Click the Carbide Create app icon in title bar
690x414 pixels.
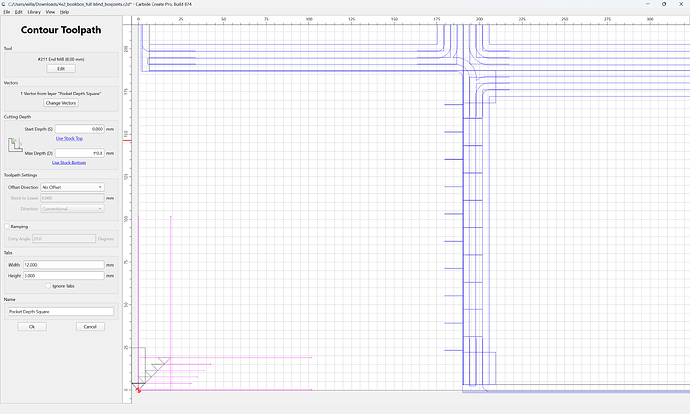click(x=4, y=4)
